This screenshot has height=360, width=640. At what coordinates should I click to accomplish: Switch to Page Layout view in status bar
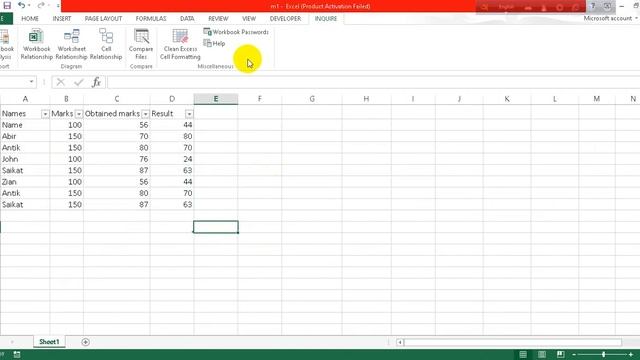(542, 354)
